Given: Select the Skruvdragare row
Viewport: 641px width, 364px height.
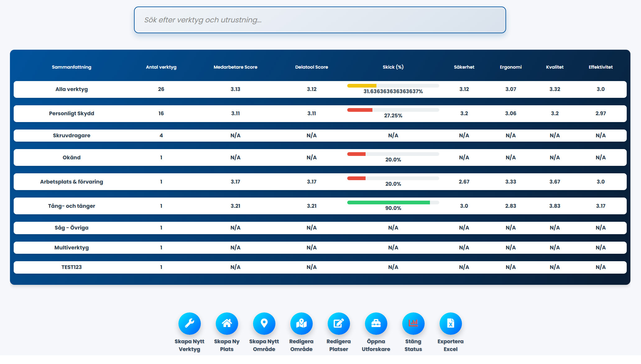Looking at the screenshot, I should (x=71, y=135).
